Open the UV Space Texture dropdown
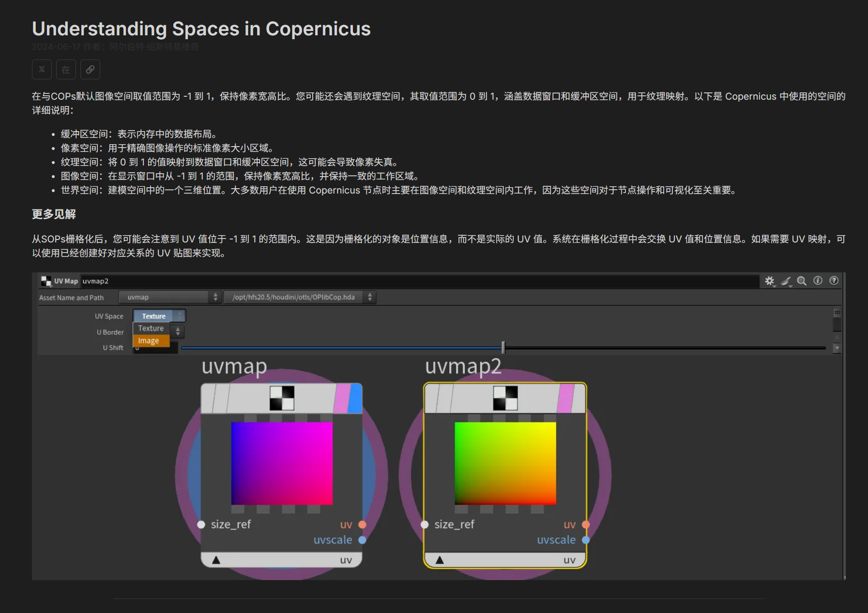This screenshot has height=613, width=868. (159, 316)
